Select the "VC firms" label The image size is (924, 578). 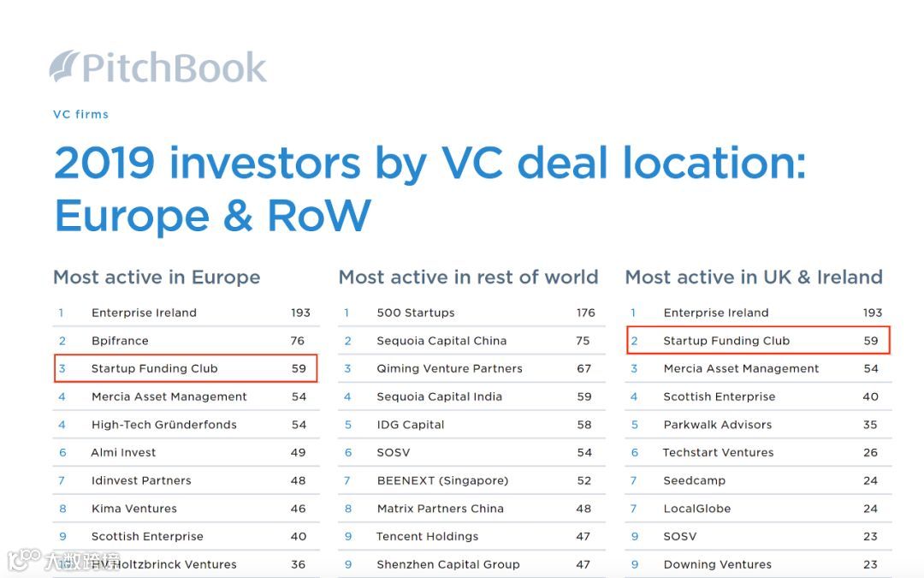click(x=80, y=114)
